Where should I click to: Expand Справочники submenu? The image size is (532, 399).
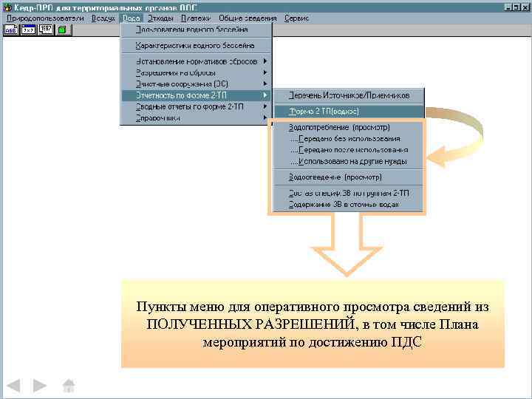197,118
